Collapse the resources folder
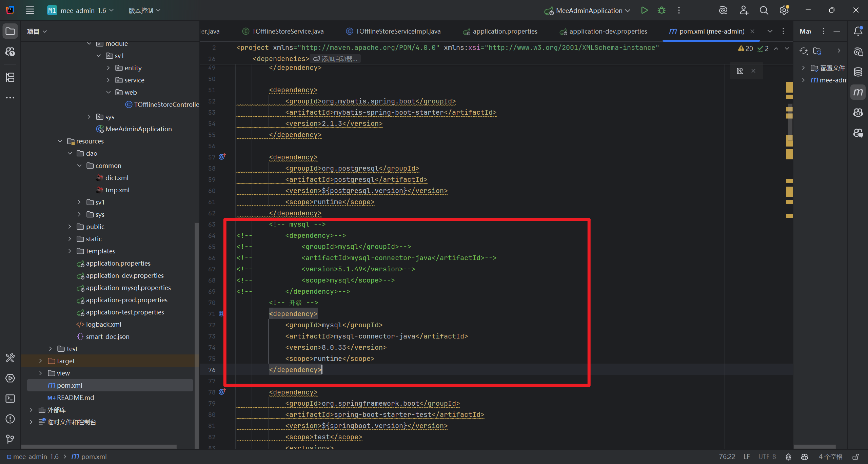Screen dimensions: 868x464 60,141
